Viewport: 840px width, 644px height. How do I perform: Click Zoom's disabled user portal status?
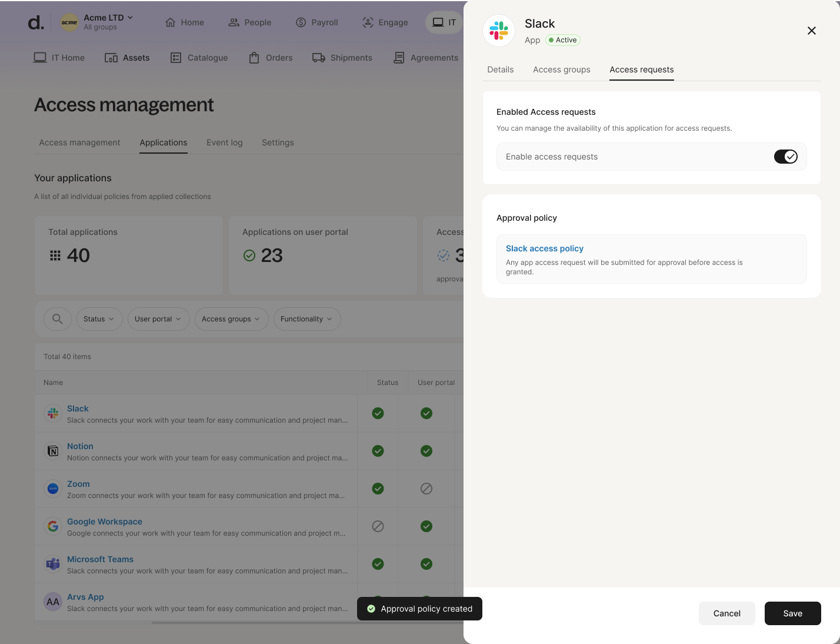(426, 489)
